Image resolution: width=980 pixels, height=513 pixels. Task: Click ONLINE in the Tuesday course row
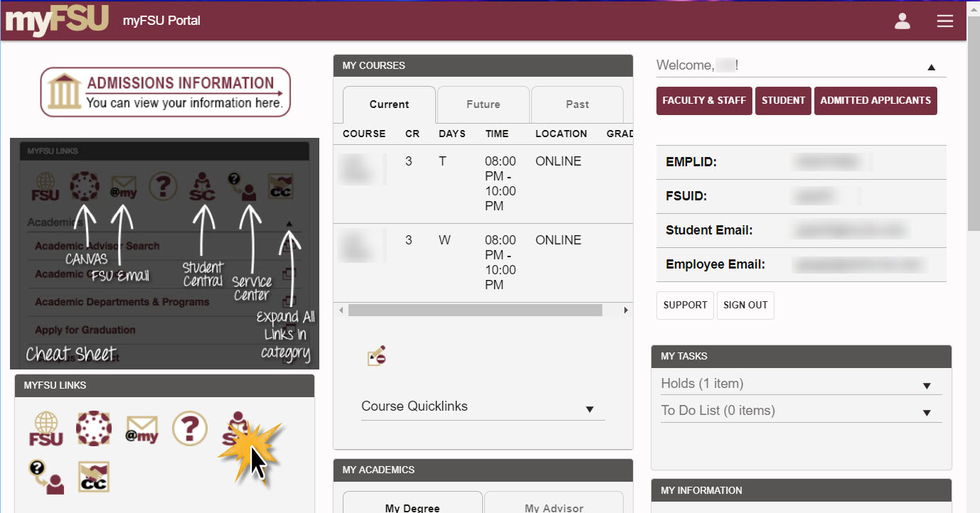click(x=558, y=161)
